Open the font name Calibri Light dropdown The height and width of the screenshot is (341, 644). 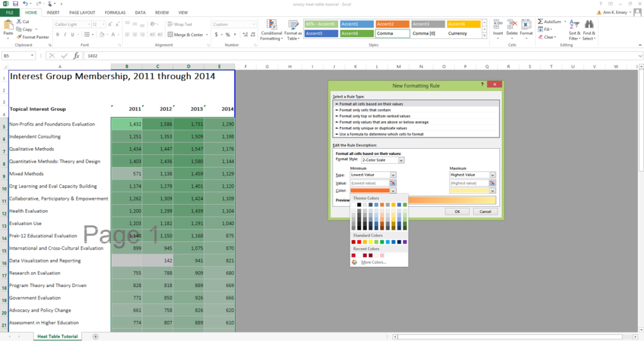click(x=88, y=24)
